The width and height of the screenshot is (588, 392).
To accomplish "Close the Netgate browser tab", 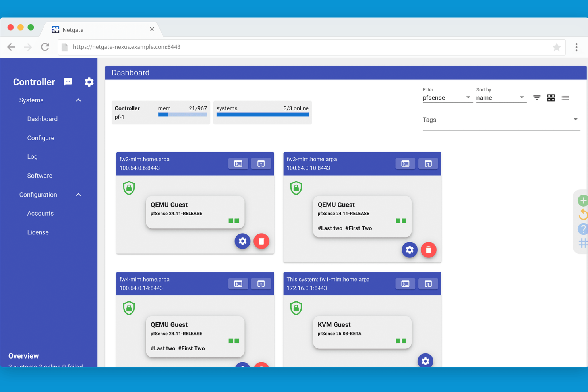I will 152,29.
